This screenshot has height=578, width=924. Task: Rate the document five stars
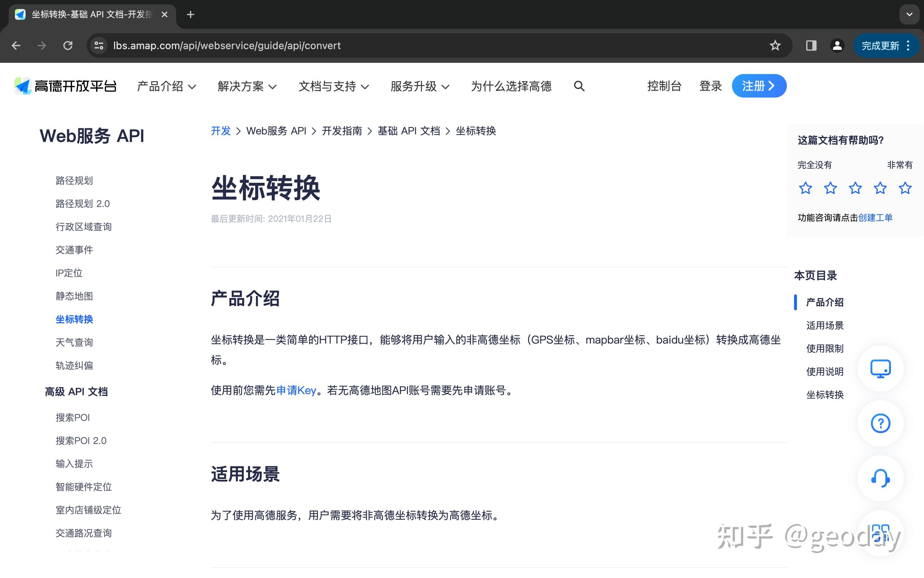[x=905, y=188]
